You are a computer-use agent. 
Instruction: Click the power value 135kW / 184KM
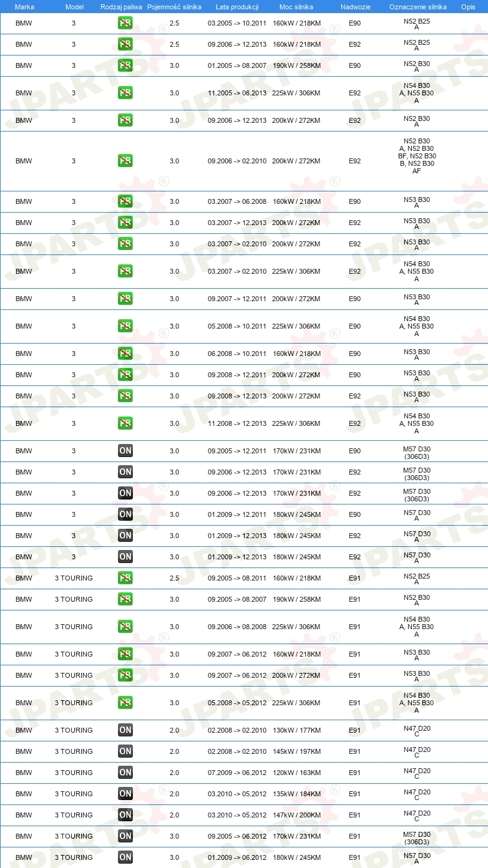click(296, 794)
